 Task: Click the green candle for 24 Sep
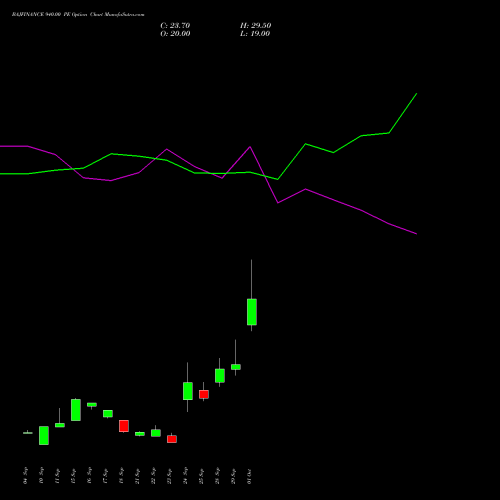point(188,391)
